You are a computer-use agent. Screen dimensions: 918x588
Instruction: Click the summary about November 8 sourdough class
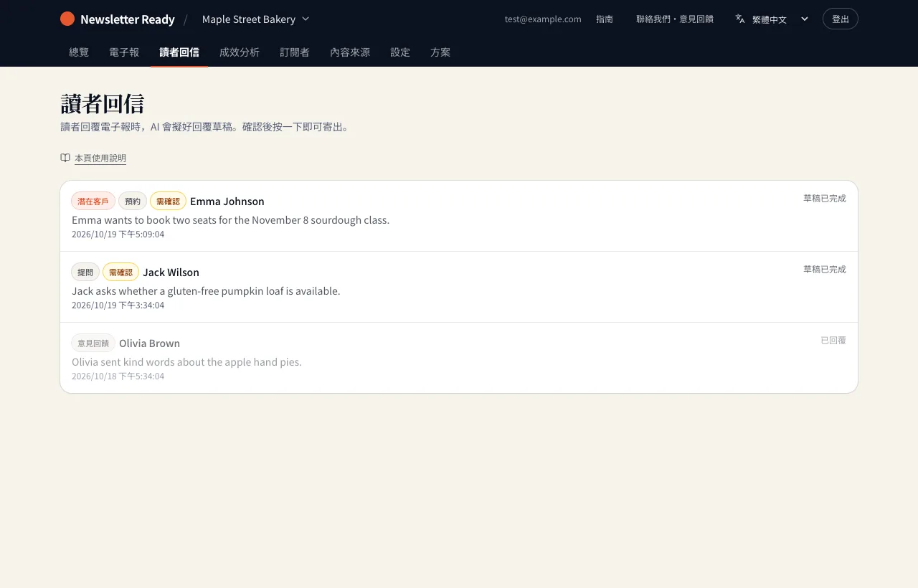tap(230, 220)
